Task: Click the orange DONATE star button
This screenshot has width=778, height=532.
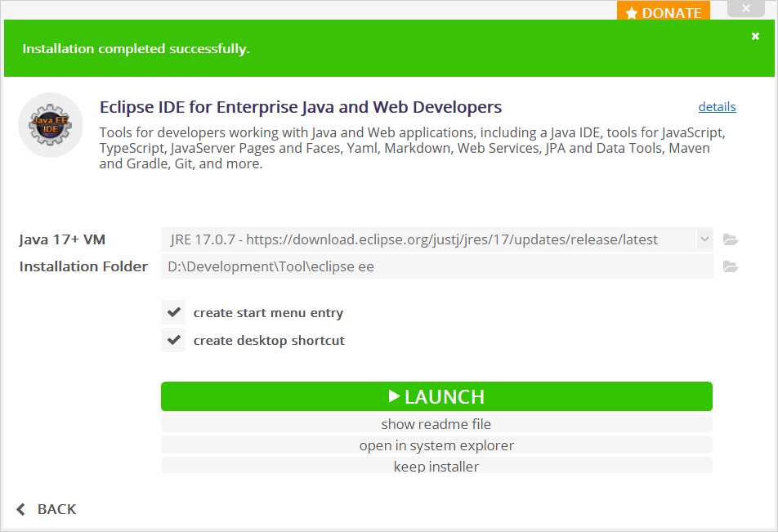Action: 664,12
